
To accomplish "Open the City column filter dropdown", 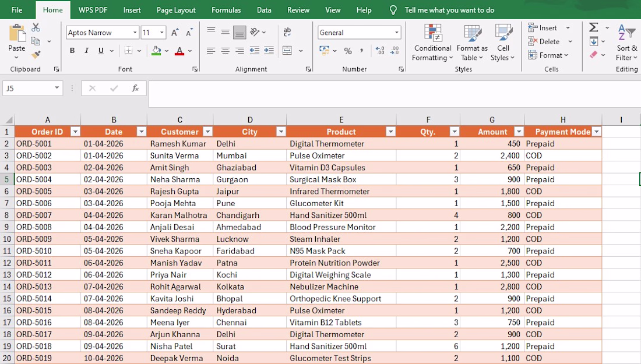I will (x=281, y=132).
